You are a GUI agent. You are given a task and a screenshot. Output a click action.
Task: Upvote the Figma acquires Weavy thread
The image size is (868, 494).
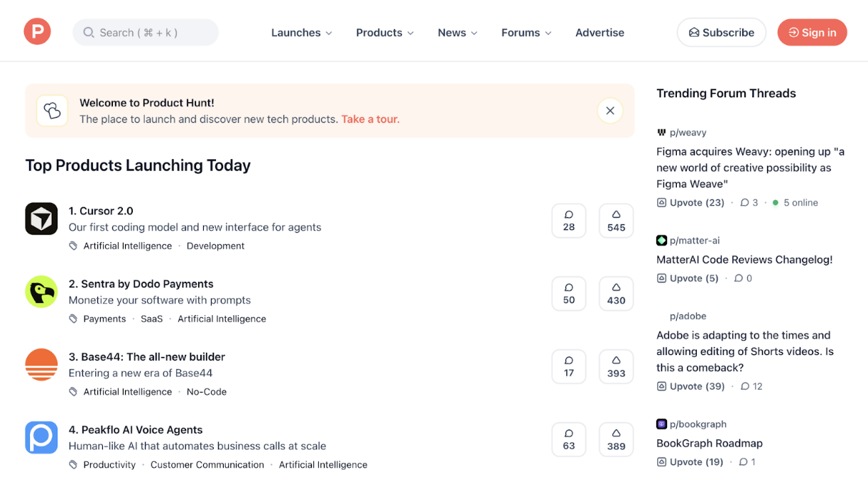[690, 202]
